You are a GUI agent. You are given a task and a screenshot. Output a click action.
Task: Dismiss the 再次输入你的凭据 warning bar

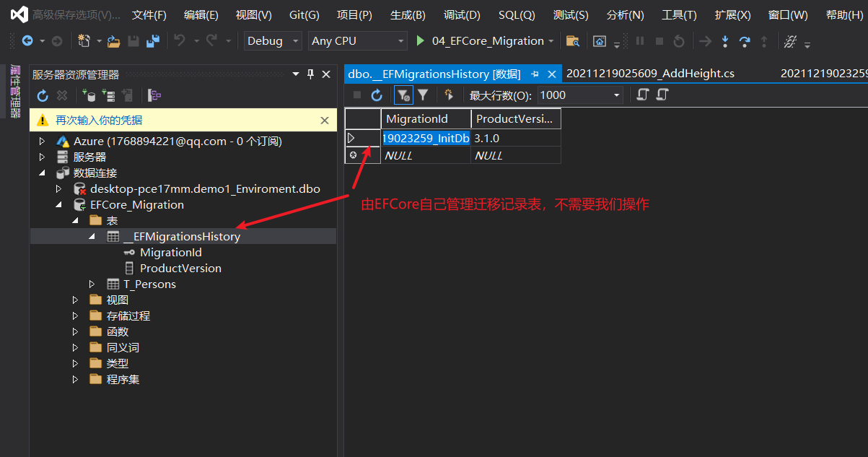[324, 121]
